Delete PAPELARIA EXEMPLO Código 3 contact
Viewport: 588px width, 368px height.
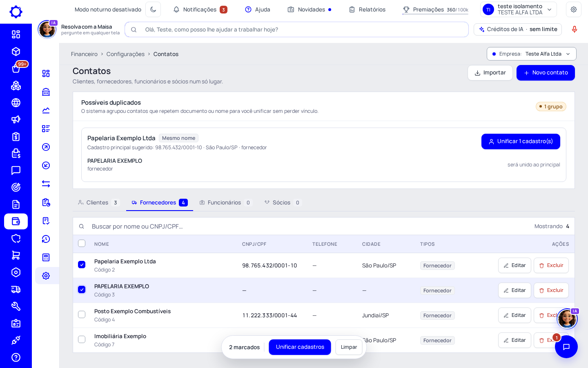coord(551,290)
